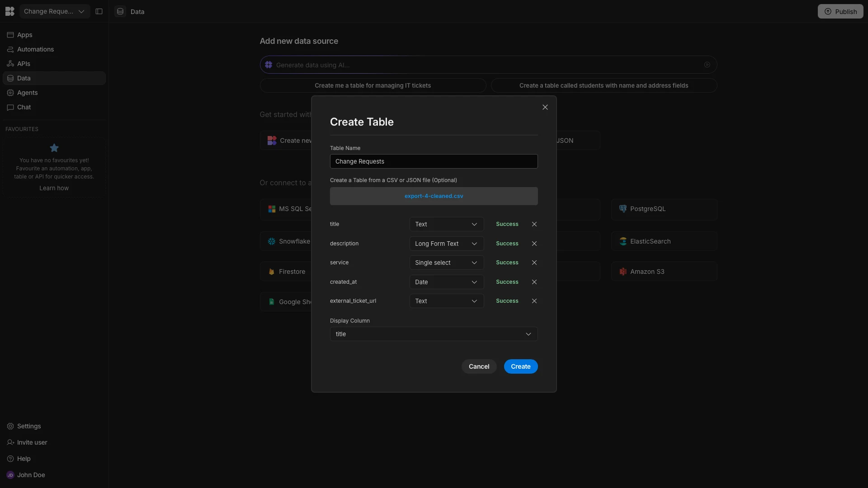This screenshot has width=868, height=488.
Task: Close the Create Table dialog
Action: (545, 107)
